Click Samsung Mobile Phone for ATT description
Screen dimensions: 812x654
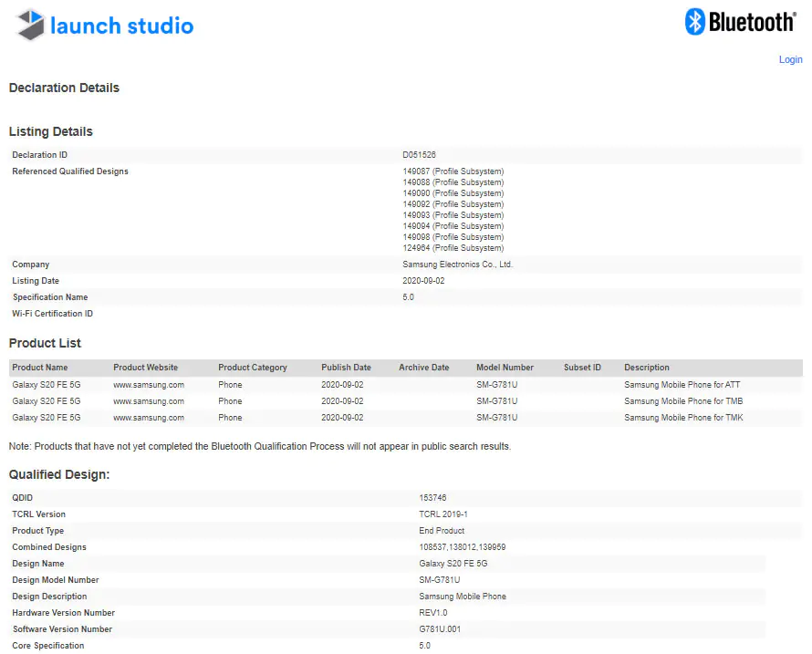click(x=682, y=385)
